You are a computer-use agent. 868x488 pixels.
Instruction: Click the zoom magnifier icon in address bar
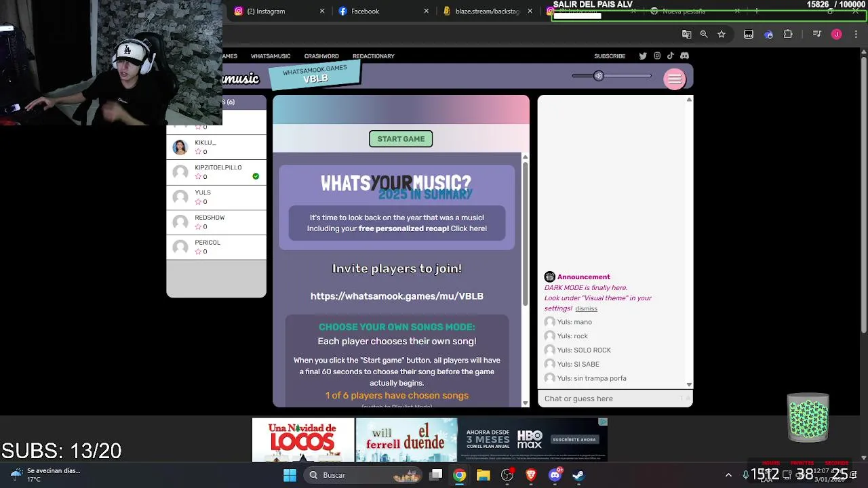tap(704, 34)
